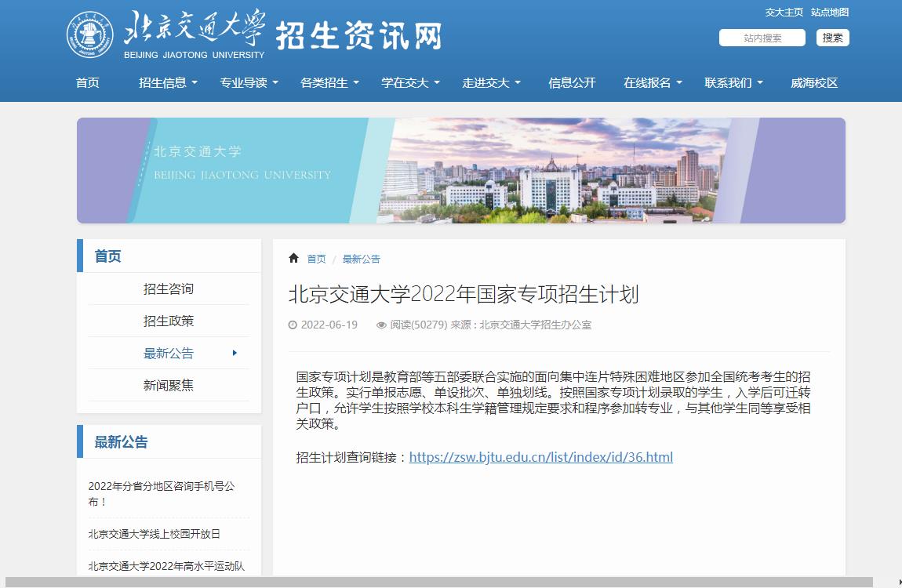
Task: Open 信息公开 in the navigation bar
Action: 572,83
